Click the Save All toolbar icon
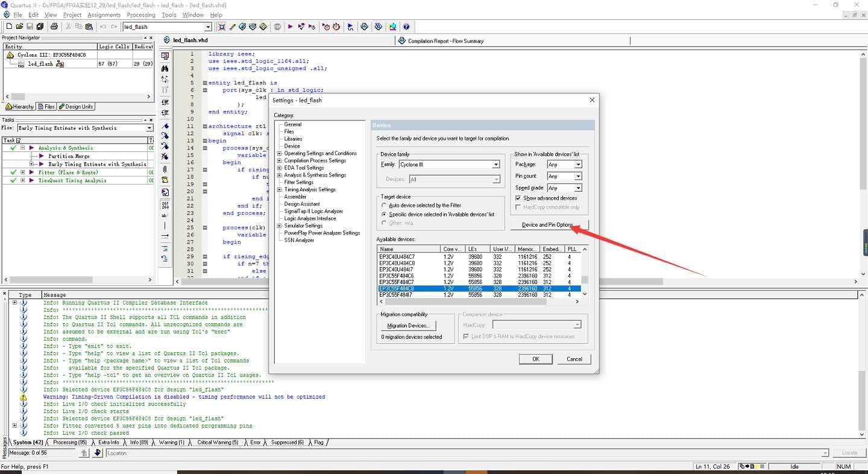 pos(40,27)
